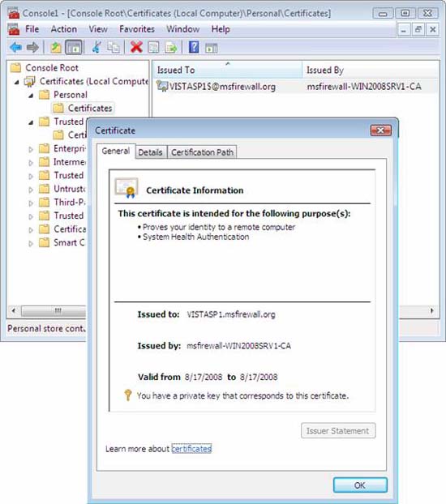Click the Console Root folder icon
446x504 pixels.
coord(15,68)
